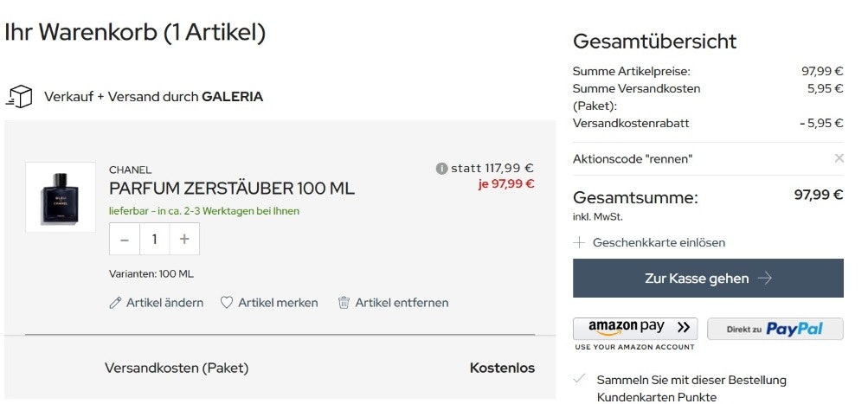
Task: Click the green delivery availability text
Action: click(x=204, y=211)
